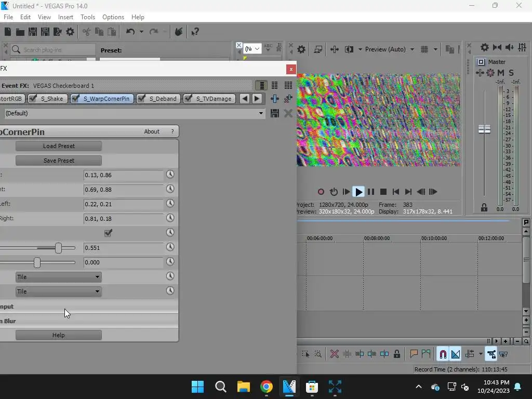Stop playback with the square button
The image size is (532, 399).
pos(383,192)
